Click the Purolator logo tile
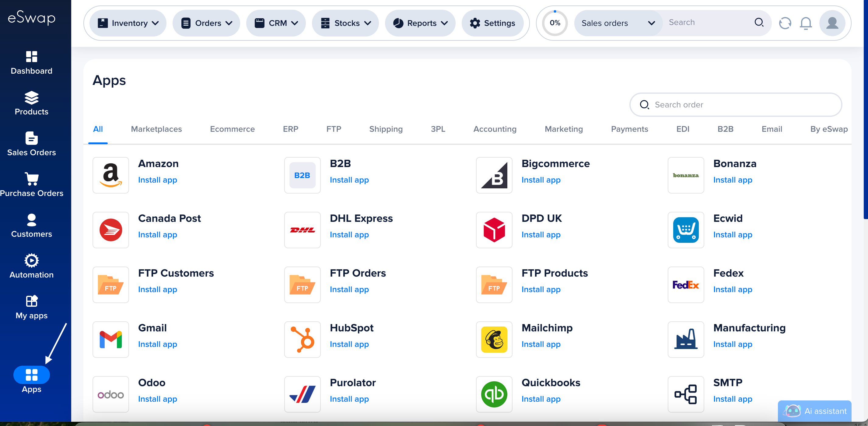Screen dimensions: 868x426 pyautogui.click(x=302, y=394)
